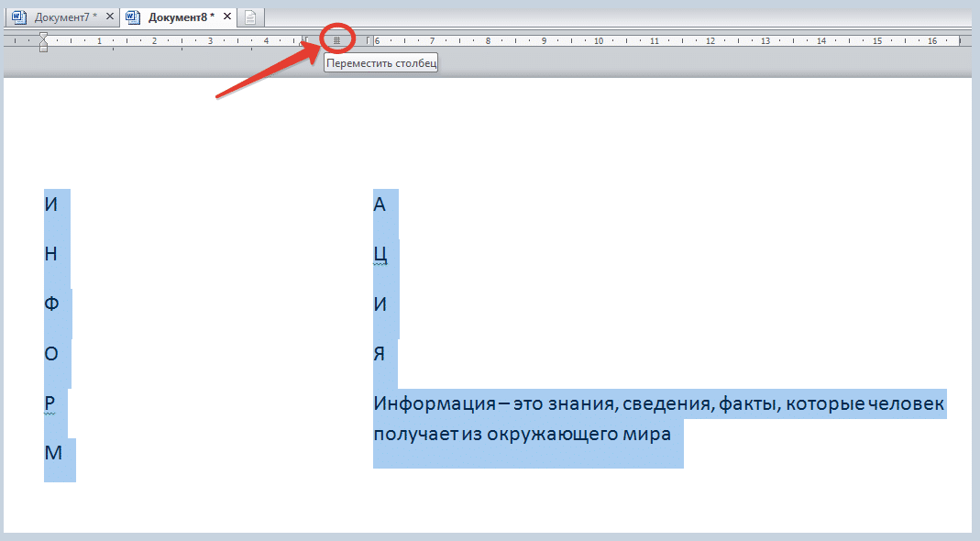Close the Документ8 tab
980x541 pixels.
[x=226, y=17]
